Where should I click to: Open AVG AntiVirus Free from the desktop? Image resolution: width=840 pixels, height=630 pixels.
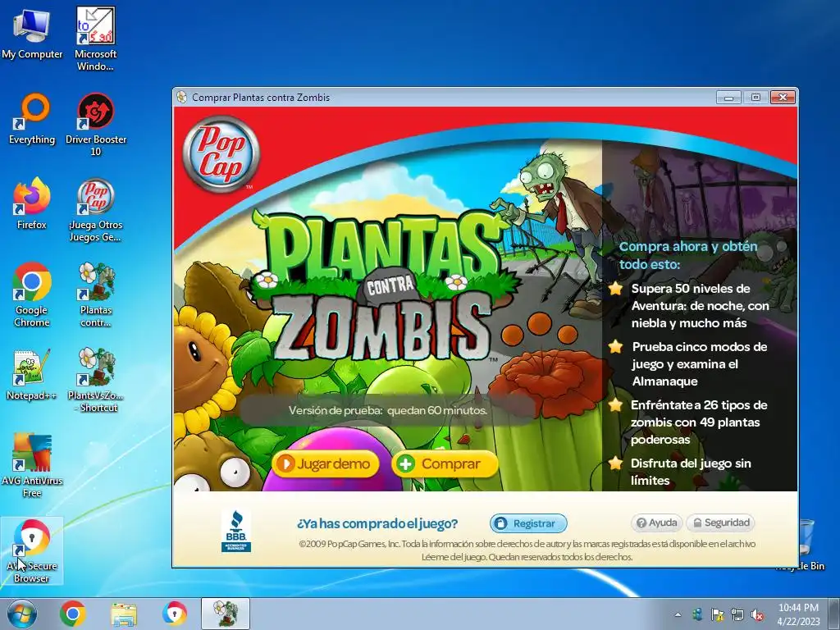click(x=32, y=465)
